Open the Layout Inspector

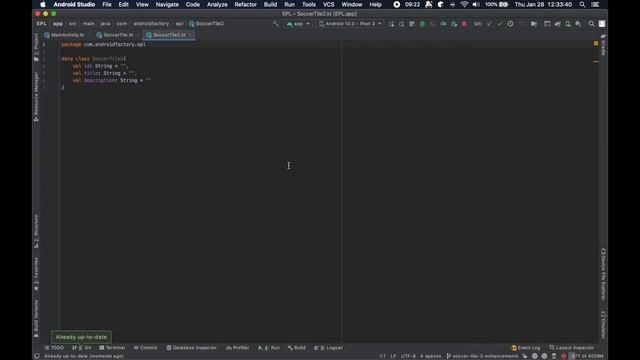[571, 348]
